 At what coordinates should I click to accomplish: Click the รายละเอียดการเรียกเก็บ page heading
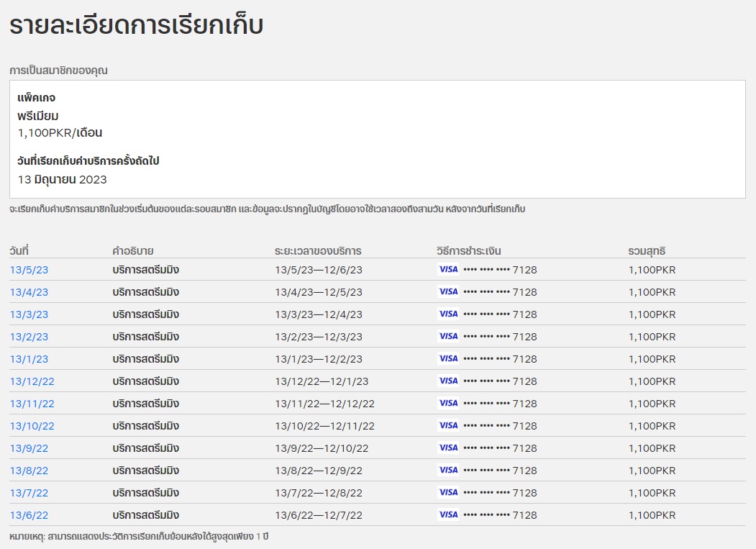coord(137,25)
